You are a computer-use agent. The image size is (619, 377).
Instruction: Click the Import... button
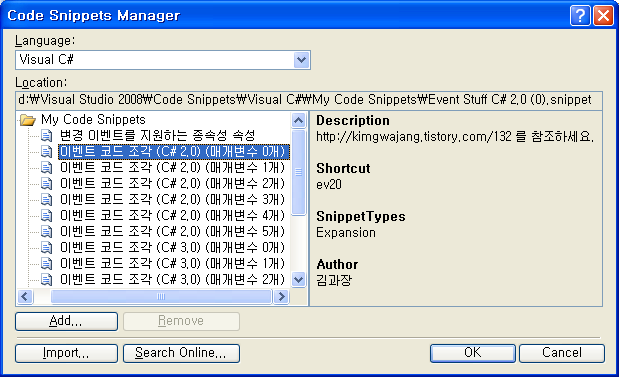click(66, 353)
